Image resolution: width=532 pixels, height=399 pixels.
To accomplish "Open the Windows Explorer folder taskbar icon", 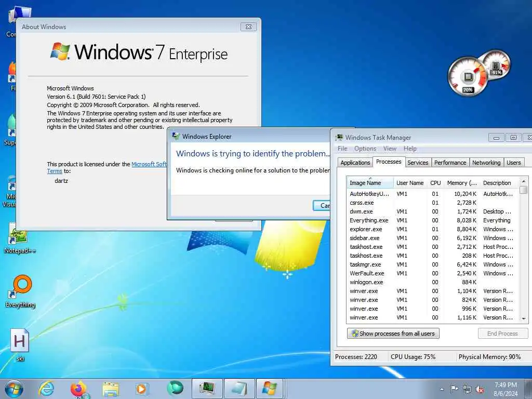I will pyautogui.click(x=111, y=389).
